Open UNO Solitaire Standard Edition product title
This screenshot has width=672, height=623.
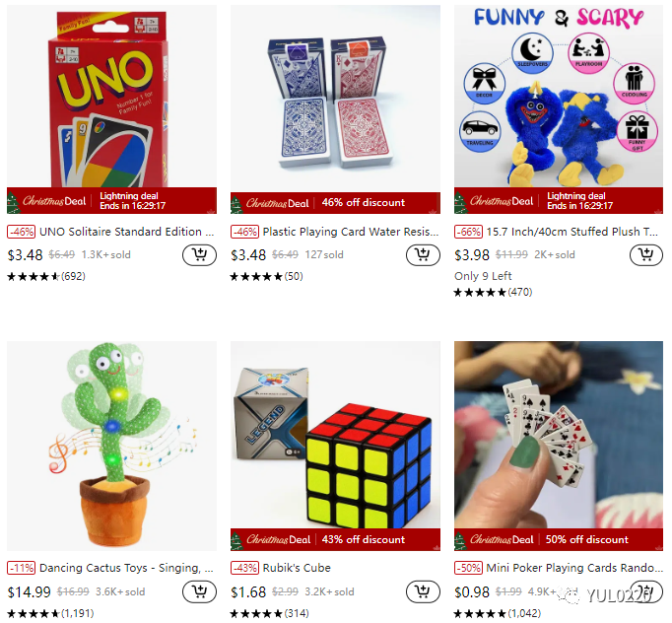point(126,232)
